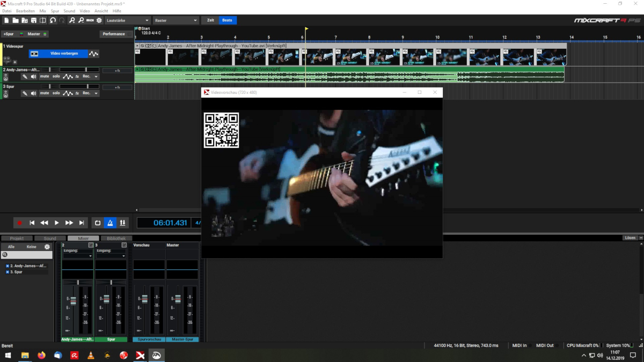Open the Bearbeiten menu
This screenshot has height=362, width=644.
(25, 11)
